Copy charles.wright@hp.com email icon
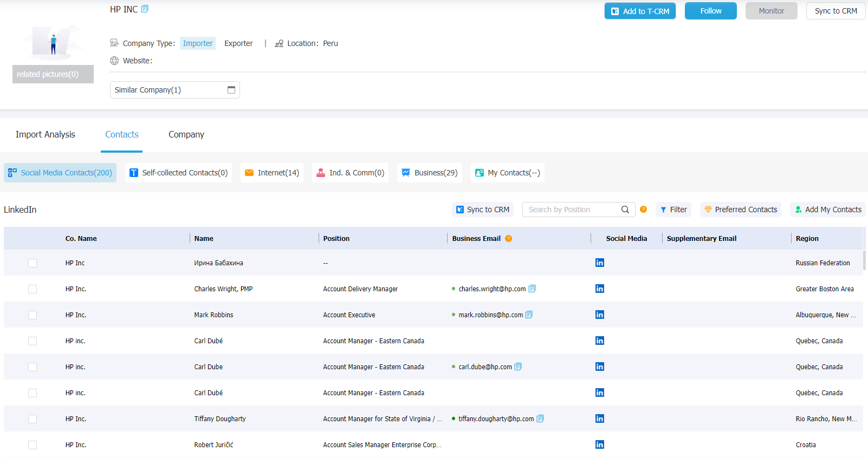The width and height of the screenshot is (868, 458). 532,289
